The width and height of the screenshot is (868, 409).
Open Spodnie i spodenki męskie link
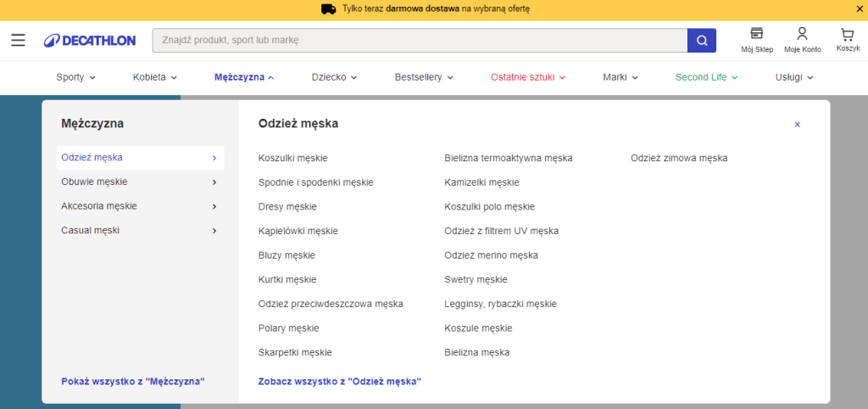[315, 182]
